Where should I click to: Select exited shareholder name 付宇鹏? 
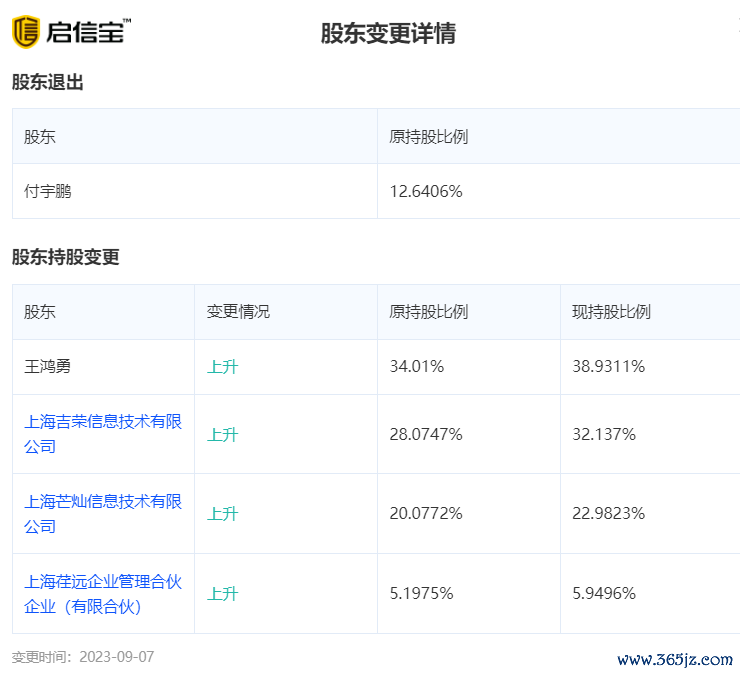click(x=48, y=191)
